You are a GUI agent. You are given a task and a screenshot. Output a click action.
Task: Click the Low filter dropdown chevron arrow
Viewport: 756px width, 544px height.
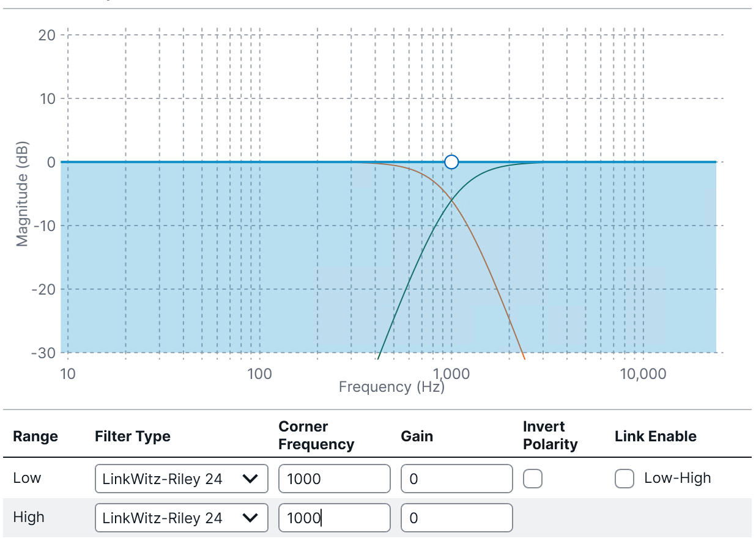tap(251, 479)
